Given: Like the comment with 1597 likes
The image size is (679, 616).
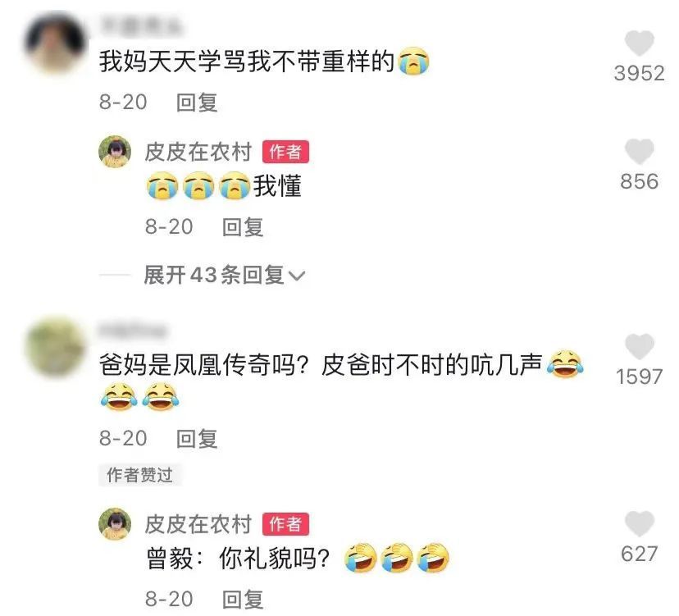Looking at the screenshot, I should point(639,347).
